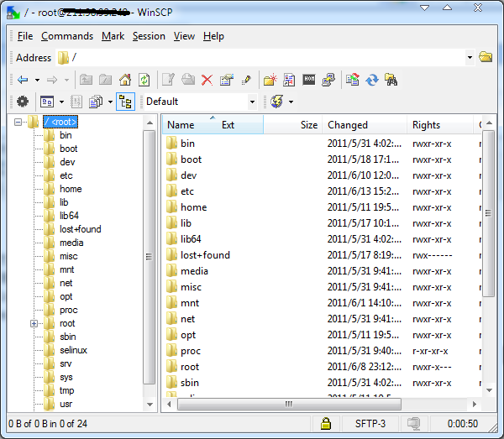Sort by the Size column header
Viewport: 504px width, 439px height.
pyautogui.click(x=293, y=125)
